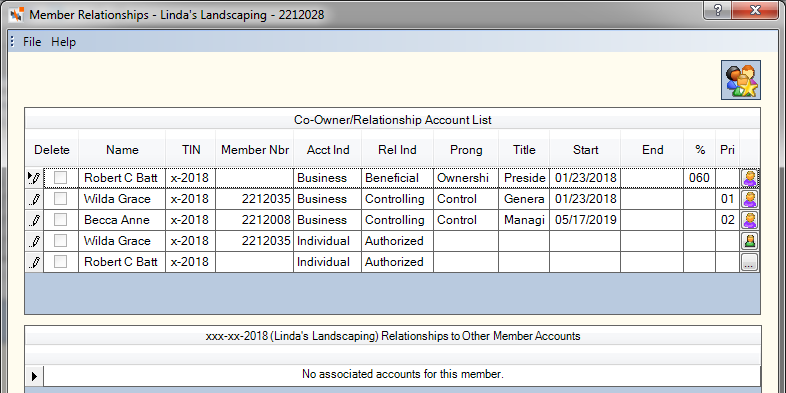Click the ellipsis button on last Robert C Batt row
786x393 pixels.
[749, 262]
